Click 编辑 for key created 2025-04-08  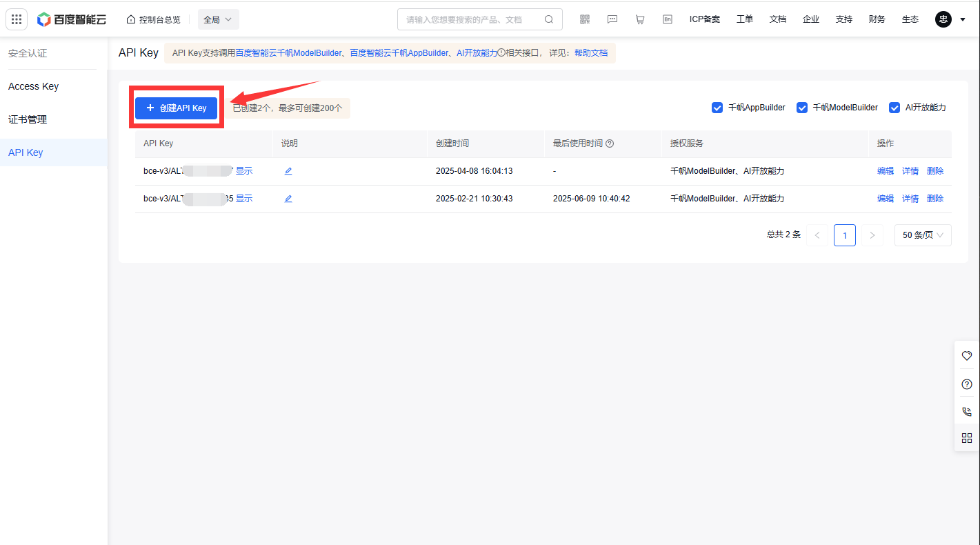pyautogui.click(x=886, y=171)
